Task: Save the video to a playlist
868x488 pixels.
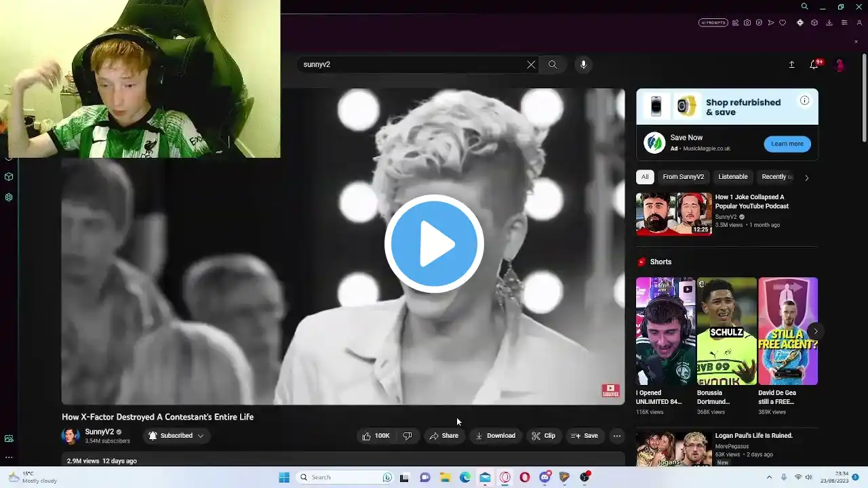Action: [585, 436]
